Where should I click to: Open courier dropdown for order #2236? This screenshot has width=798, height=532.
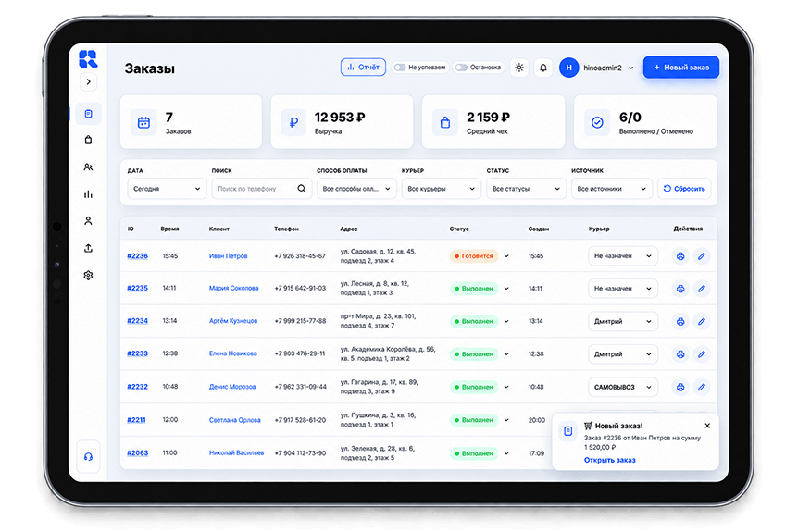[x=623, y=256]
